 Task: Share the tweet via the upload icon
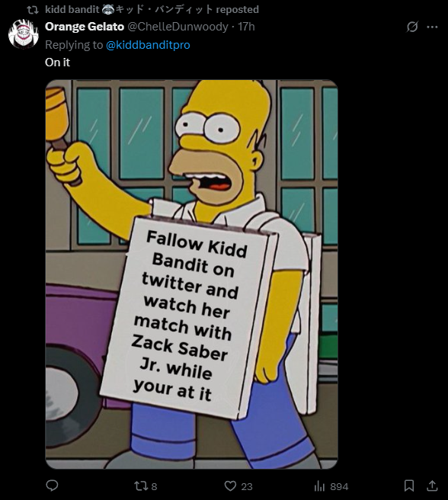click(x=432, y=486)
